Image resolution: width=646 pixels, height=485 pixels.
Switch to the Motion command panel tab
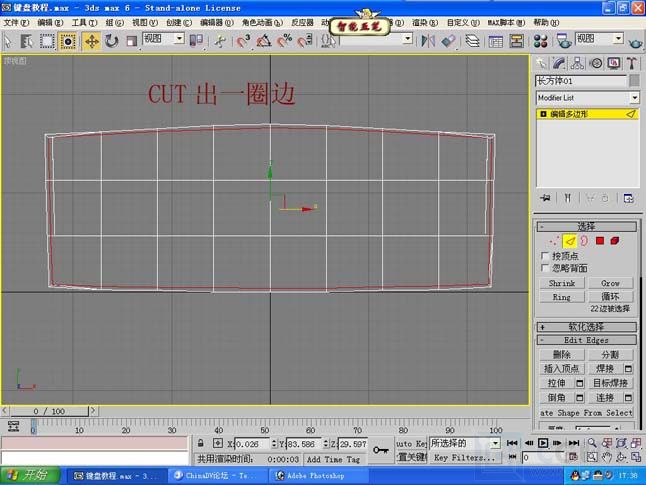pos(596,63)
